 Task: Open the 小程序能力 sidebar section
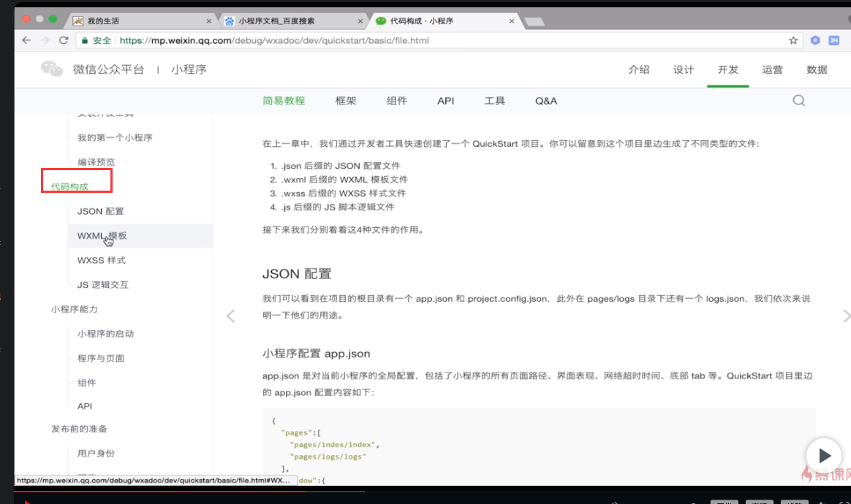(75, 309)
